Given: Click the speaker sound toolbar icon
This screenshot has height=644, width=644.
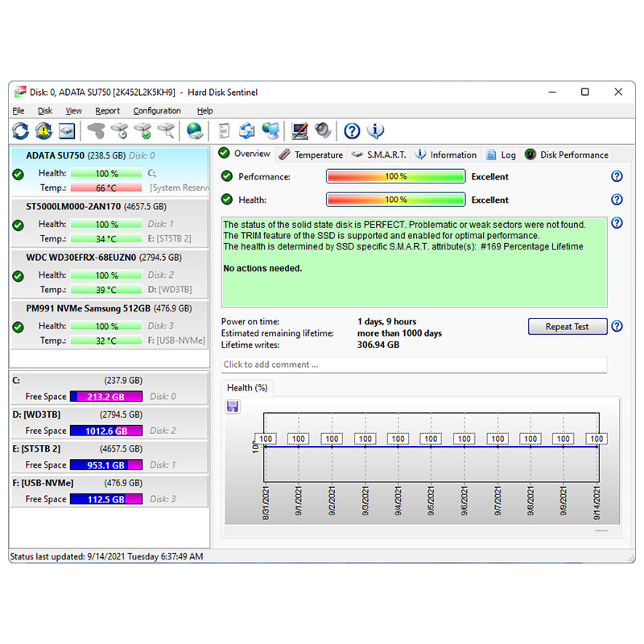Looking at the screenshot, I should pyautogui.click(x=323, y=131).
